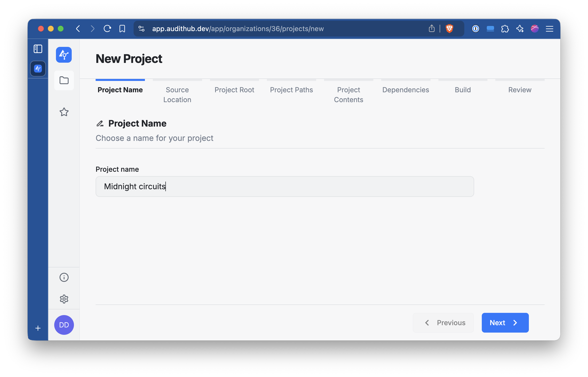
Task: Toggle the browser sidebar panel icon
Action: (x=38, y=49)
